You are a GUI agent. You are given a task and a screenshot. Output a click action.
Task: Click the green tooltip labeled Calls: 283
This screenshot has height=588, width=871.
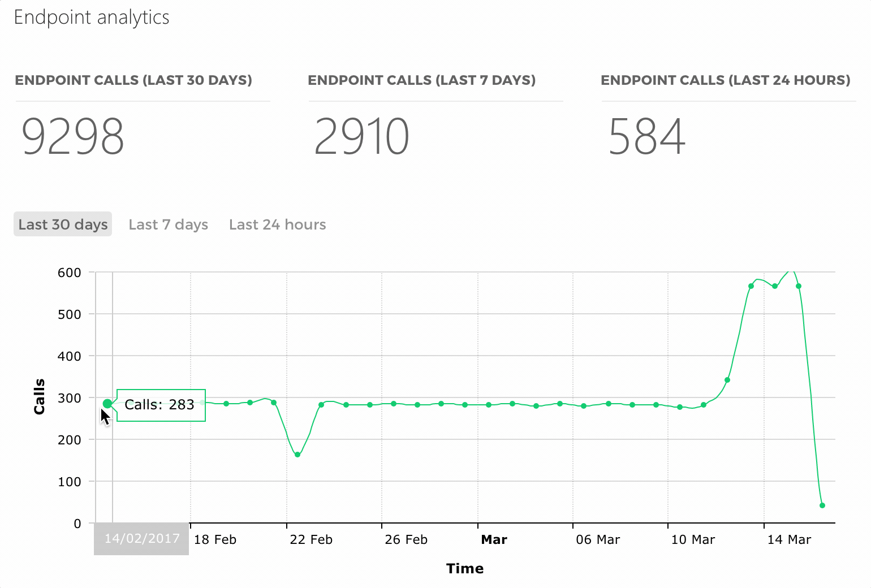[x=161, y=405]
